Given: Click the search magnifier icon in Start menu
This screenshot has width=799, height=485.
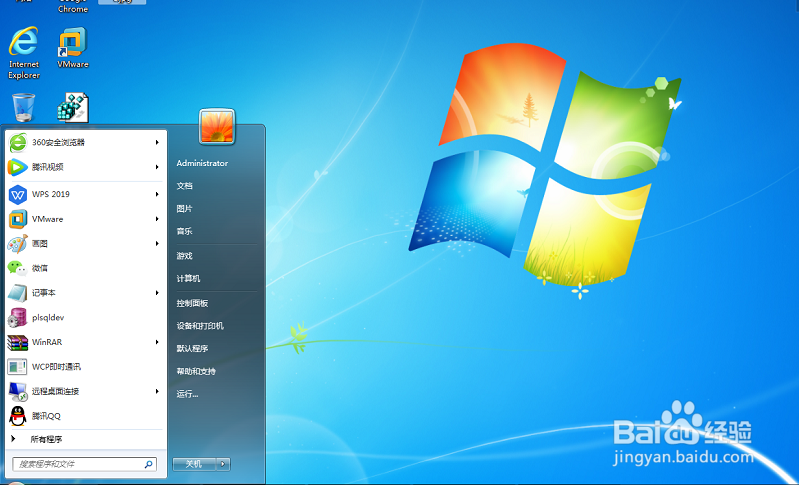Looking at the screenshot, I should point(148,464).
